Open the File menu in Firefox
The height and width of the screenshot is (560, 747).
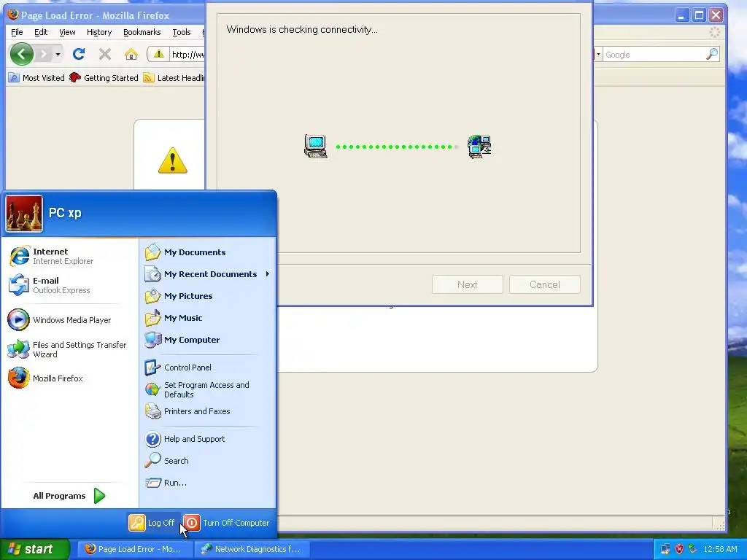click(x=17, y=32)
